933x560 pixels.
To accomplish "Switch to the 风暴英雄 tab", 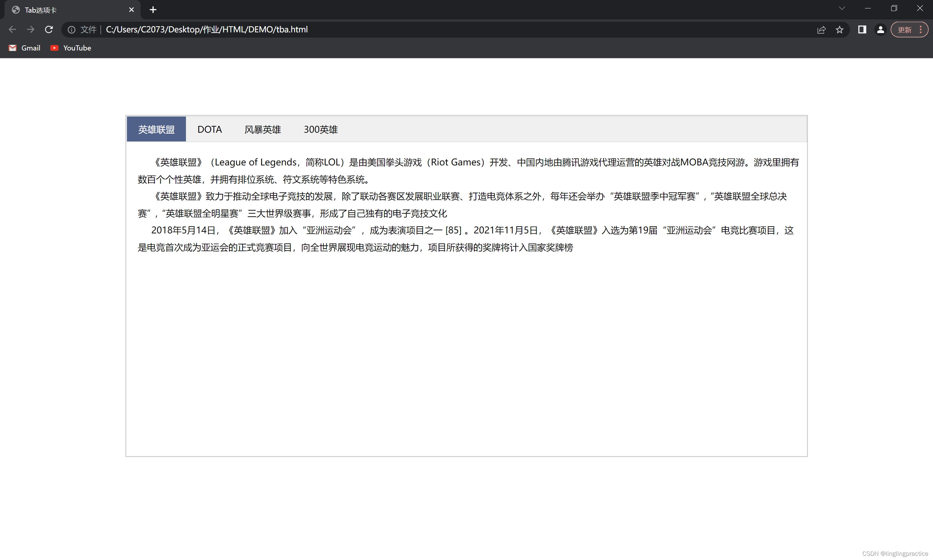I will [x=263, y=129].
